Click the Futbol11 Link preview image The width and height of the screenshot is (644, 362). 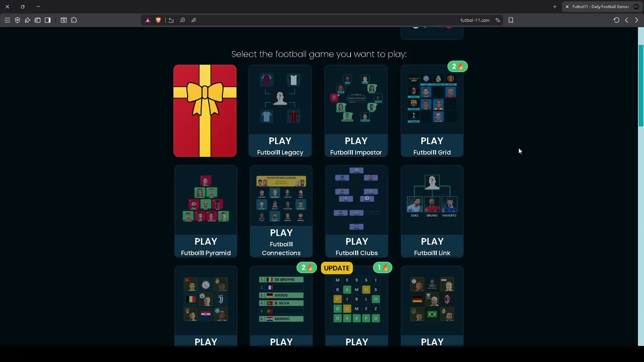pos(432,200)
